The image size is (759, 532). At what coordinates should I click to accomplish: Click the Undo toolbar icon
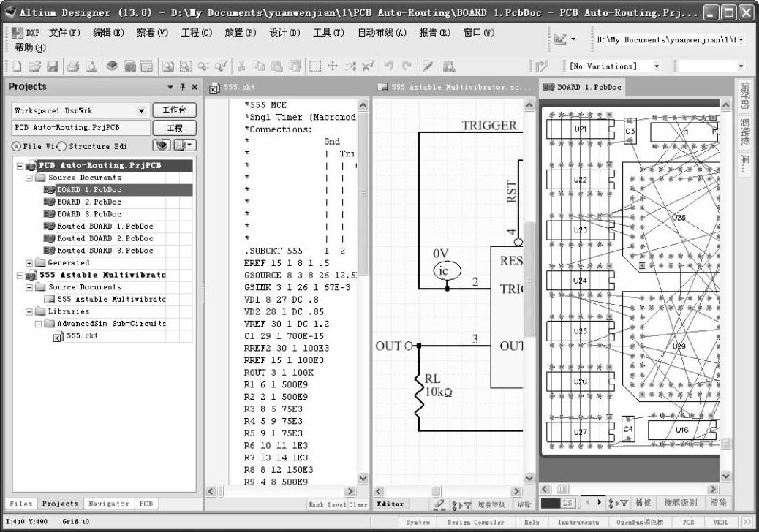click(389, 66)
